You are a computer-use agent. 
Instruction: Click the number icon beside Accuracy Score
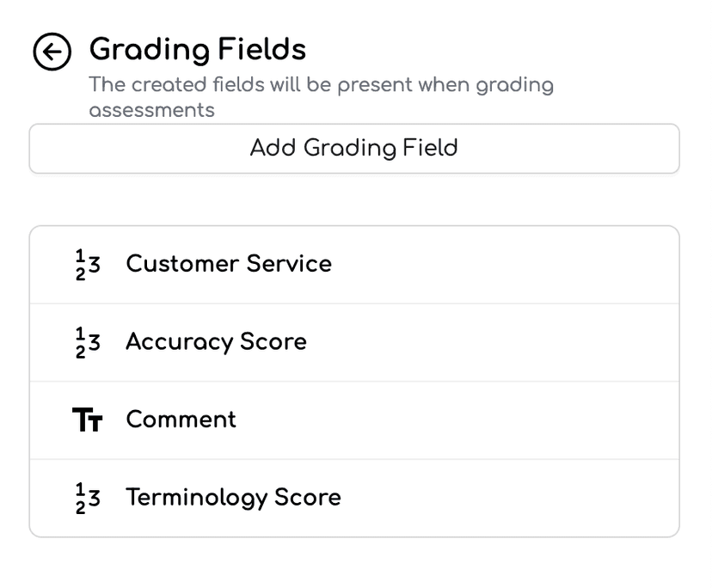click(88, 342)
